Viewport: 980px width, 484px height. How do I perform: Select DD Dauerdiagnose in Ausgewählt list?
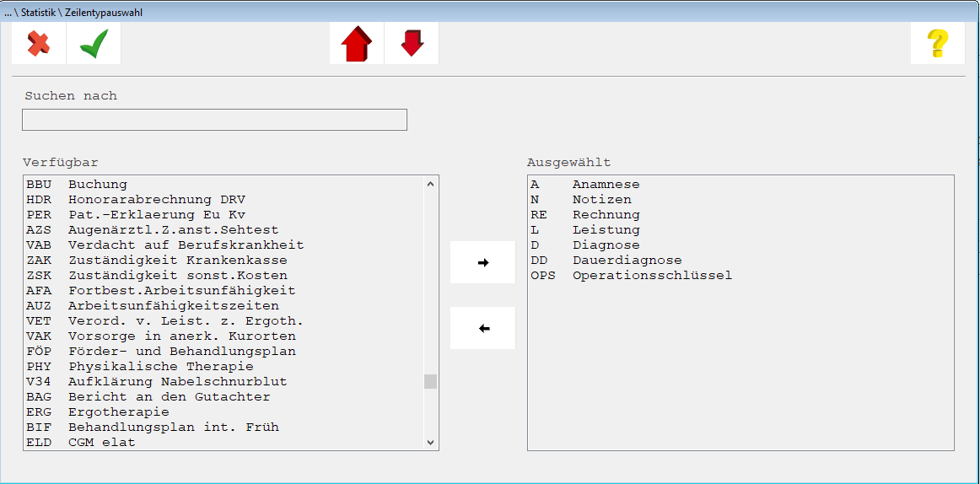[740, 260]
